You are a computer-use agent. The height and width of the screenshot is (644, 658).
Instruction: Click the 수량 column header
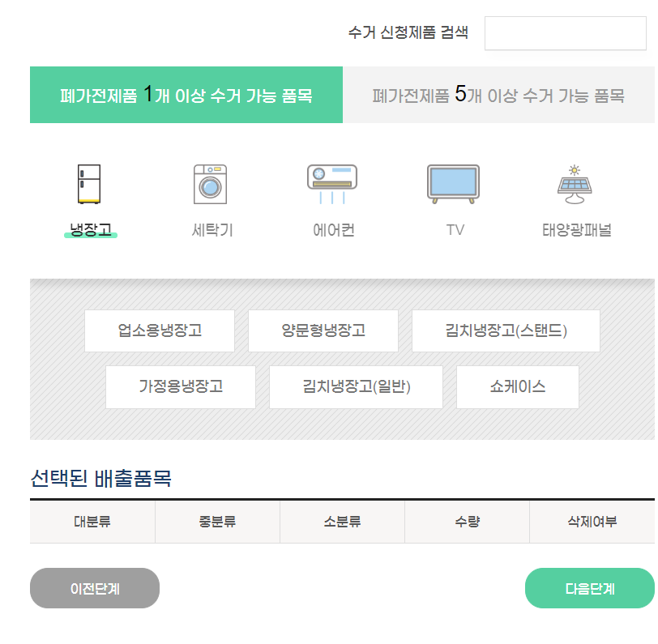467,522
